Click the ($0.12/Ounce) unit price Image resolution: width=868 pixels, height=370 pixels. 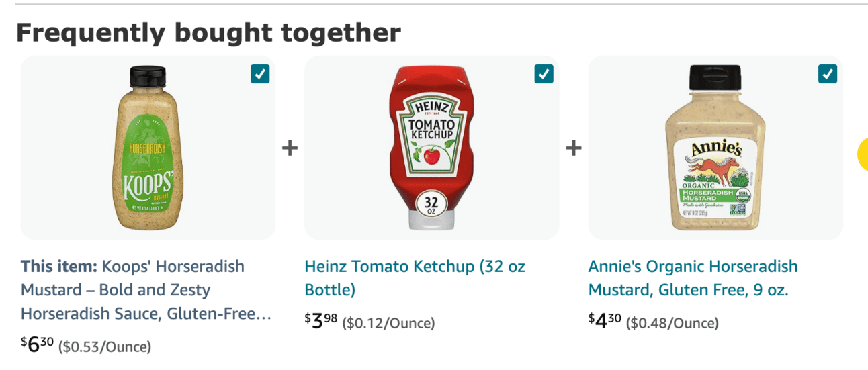pyautogui.click(x=388, y=324)
